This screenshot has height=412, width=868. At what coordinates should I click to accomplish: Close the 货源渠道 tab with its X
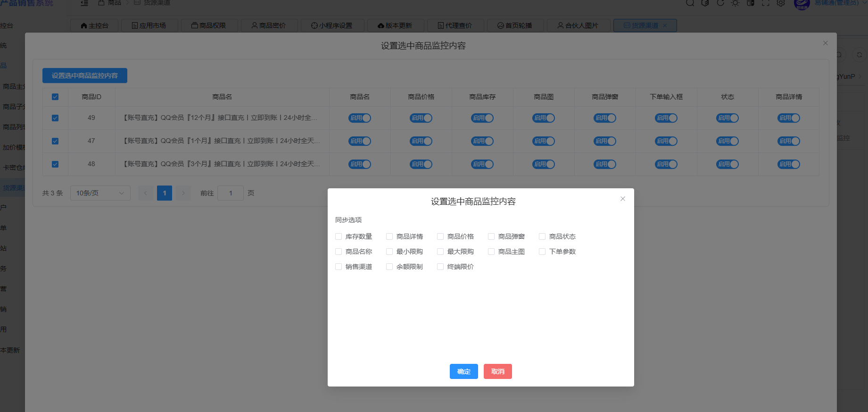point(665,25)
